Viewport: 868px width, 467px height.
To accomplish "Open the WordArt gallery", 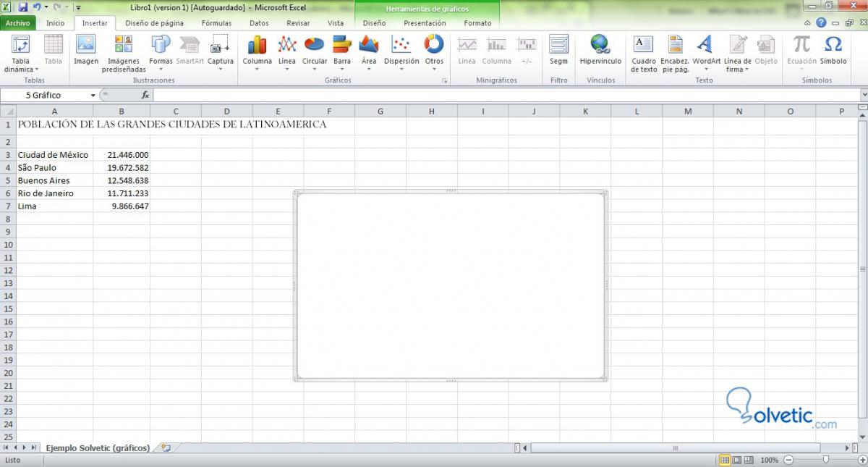I will [x=706, y=53].
